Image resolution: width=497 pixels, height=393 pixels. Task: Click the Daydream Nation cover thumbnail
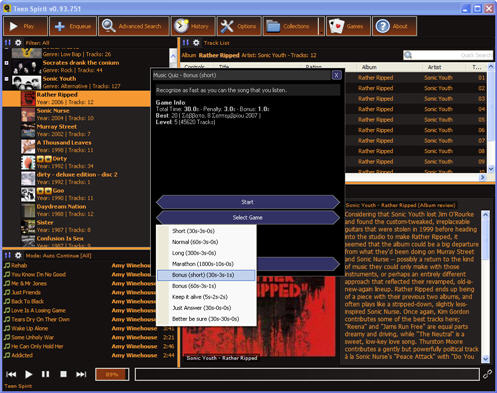click(x=28, y=210)
